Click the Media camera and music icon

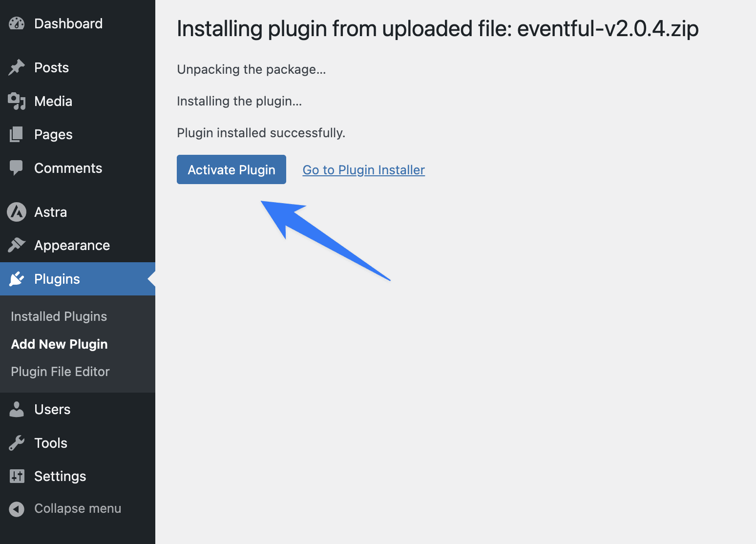[x=17, y=101]
